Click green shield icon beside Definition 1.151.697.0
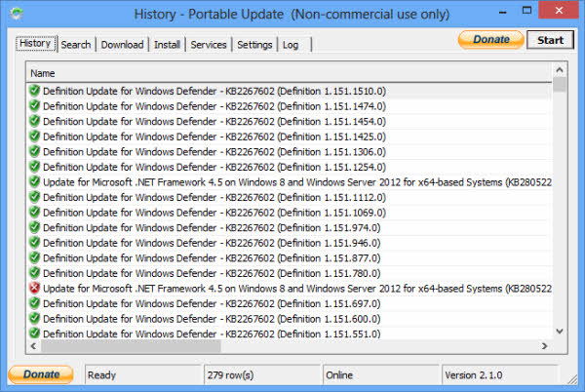 tap(34, 303)
